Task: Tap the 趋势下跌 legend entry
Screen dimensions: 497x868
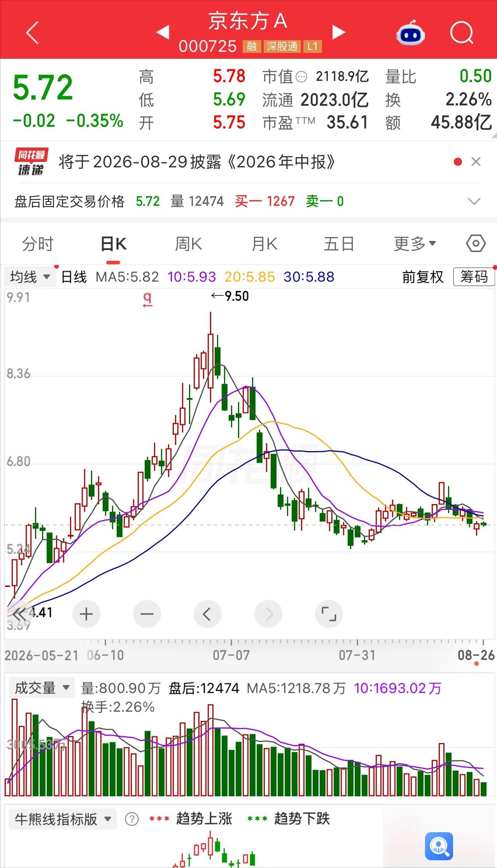Action: (x=289, y=819)
